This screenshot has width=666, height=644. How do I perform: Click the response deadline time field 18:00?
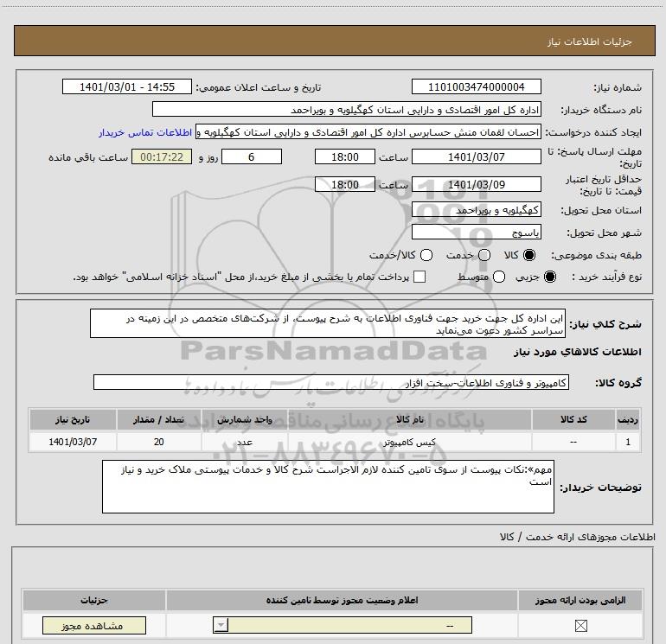tap(345, 156)
